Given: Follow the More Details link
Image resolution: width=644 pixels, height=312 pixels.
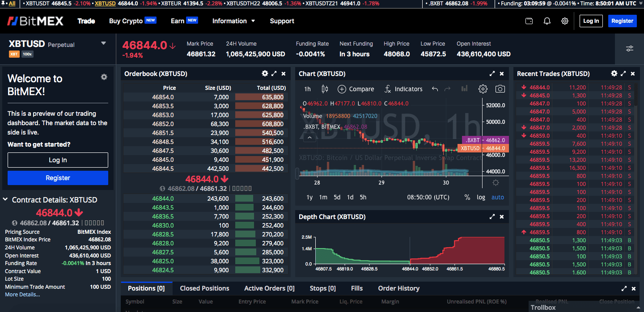Looking at the screenshot, I should tap(22, 295).
